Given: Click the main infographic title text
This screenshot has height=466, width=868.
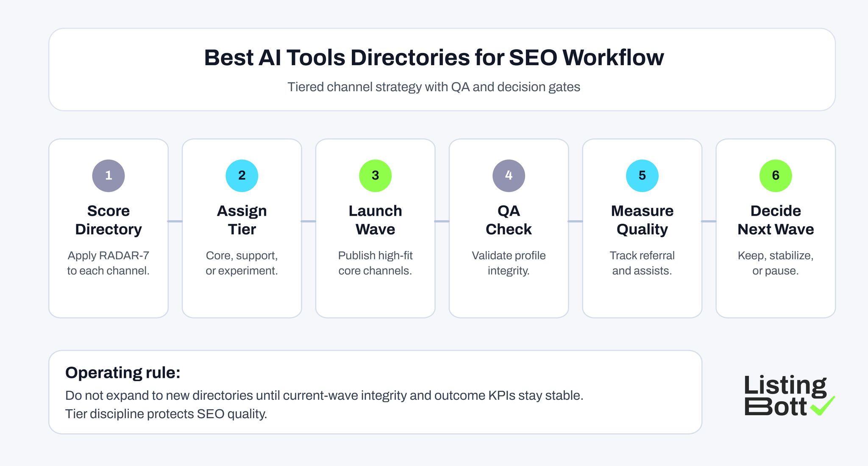Looking at the screenshot, I should [x=434, y=58].
